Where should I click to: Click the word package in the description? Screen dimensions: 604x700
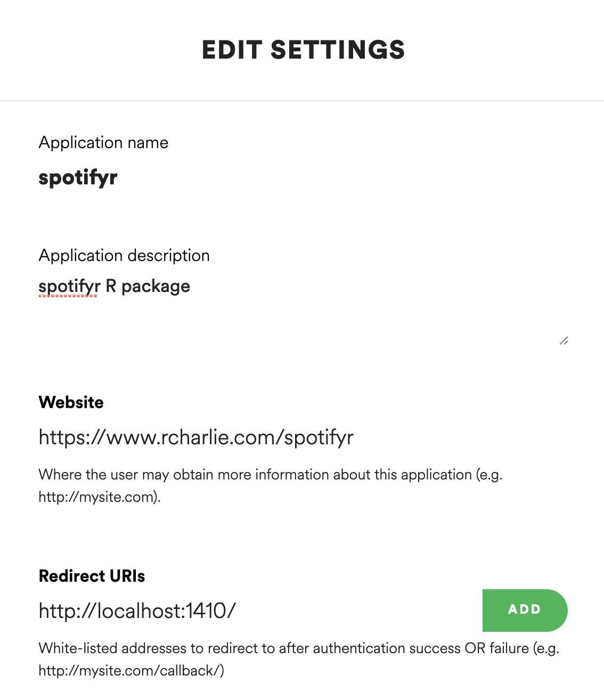156,287
